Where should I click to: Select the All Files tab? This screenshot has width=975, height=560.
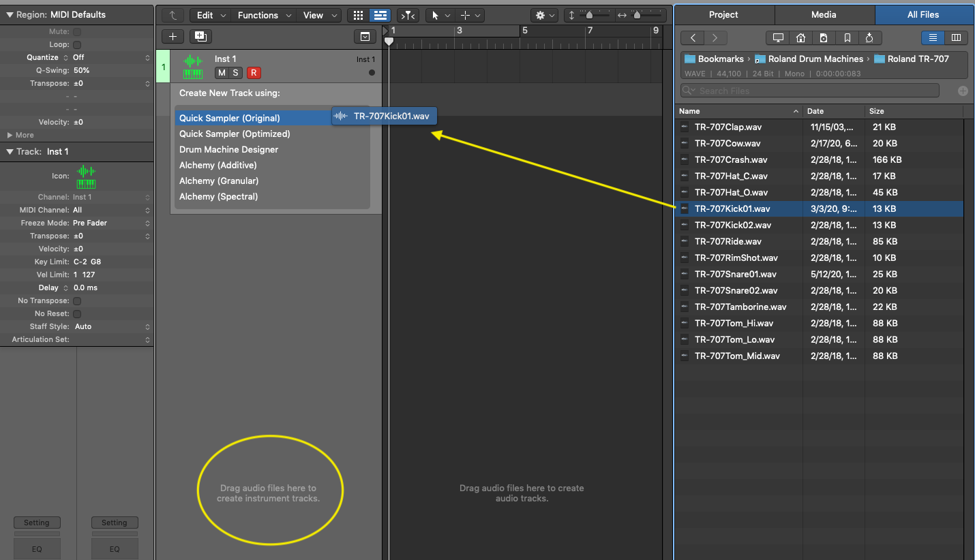tap(923, 14)
